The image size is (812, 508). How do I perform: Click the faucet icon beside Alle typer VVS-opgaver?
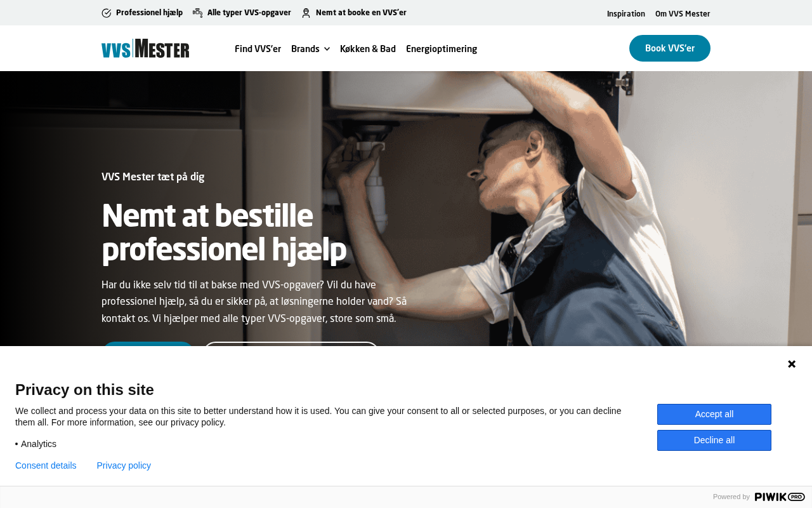point(198,13)
